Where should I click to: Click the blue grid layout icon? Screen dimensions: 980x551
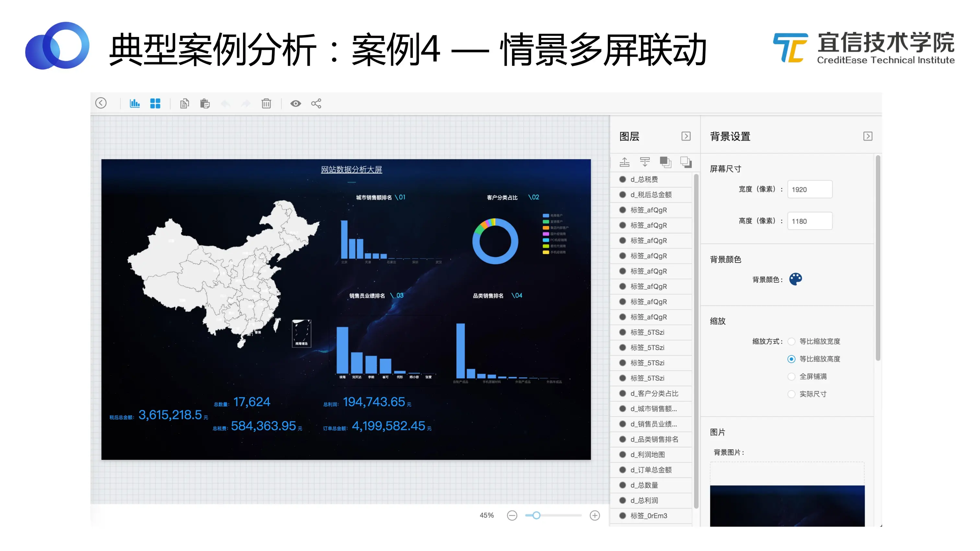click(155, 103)
